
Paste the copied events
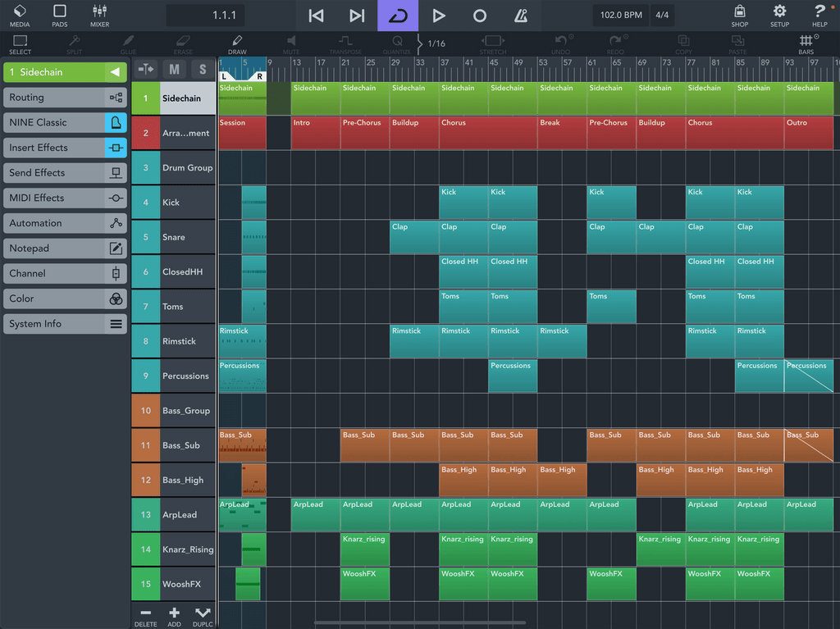coord(737,44)
